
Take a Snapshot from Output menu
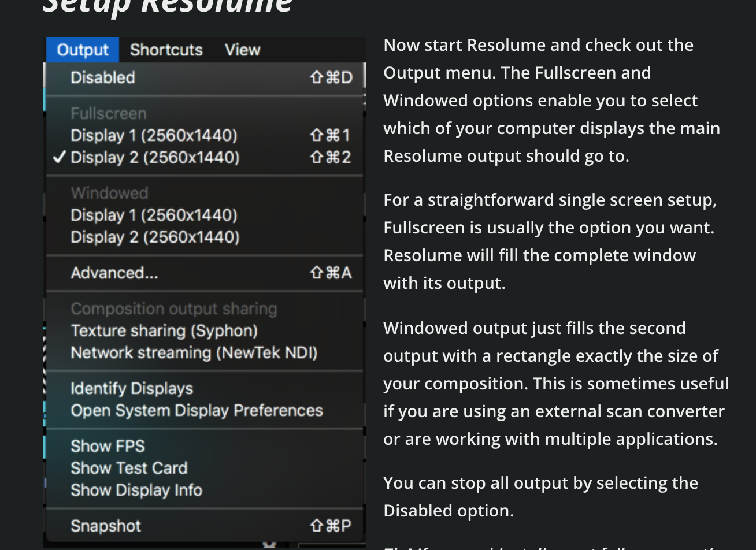[x=106, y=526]
